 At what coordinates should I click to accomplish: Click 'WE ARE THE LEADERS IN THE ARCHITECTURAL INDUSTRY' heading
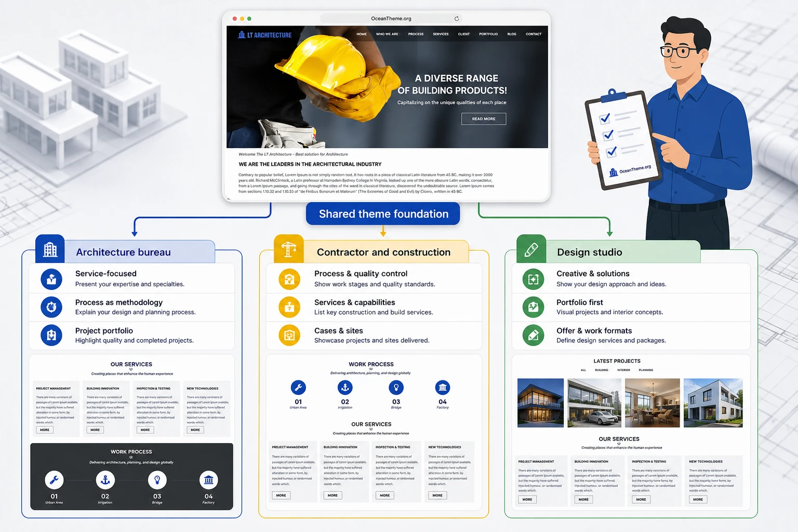coord(310,164)
